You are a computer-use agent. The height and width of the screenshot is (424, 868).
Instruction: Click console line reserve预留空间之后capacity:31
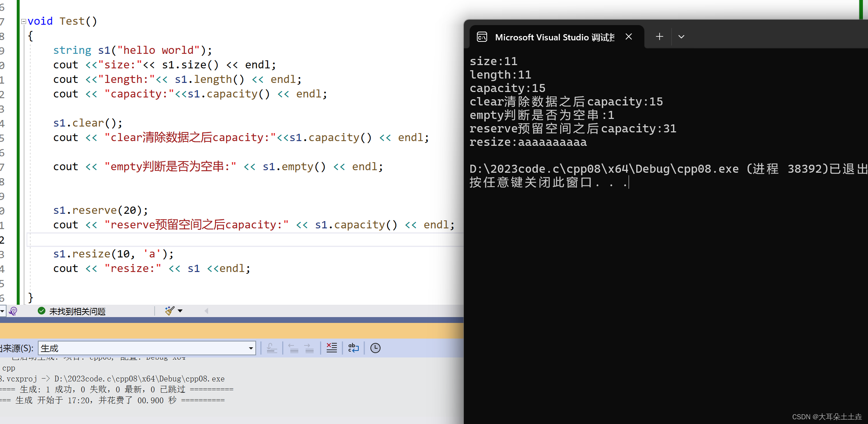[573, 128]
